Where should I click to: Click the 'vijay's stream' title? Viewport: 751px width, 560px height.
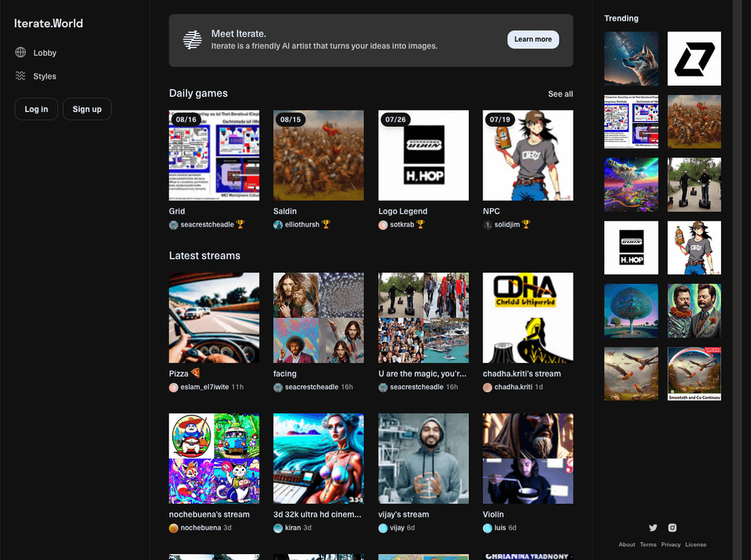tap(404, 515)
